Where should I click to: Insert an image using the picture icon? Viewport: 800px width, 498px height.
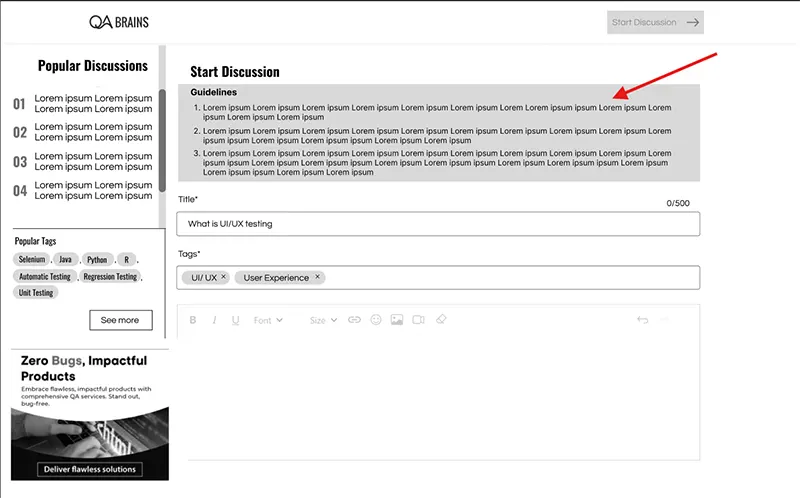click(x=397, y=320)
